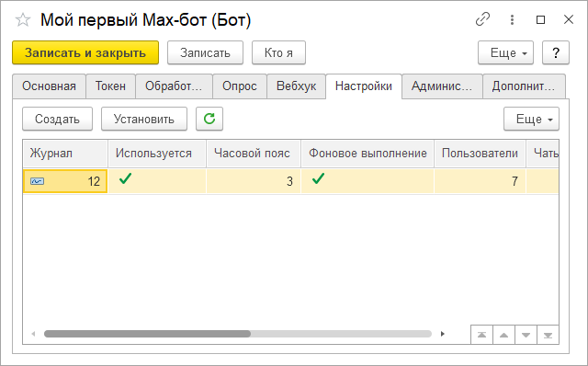The height and width of the screenshot is (366, 588).
Task: Click the Фоновое выполнение column header
Action: tap(367, 154)
